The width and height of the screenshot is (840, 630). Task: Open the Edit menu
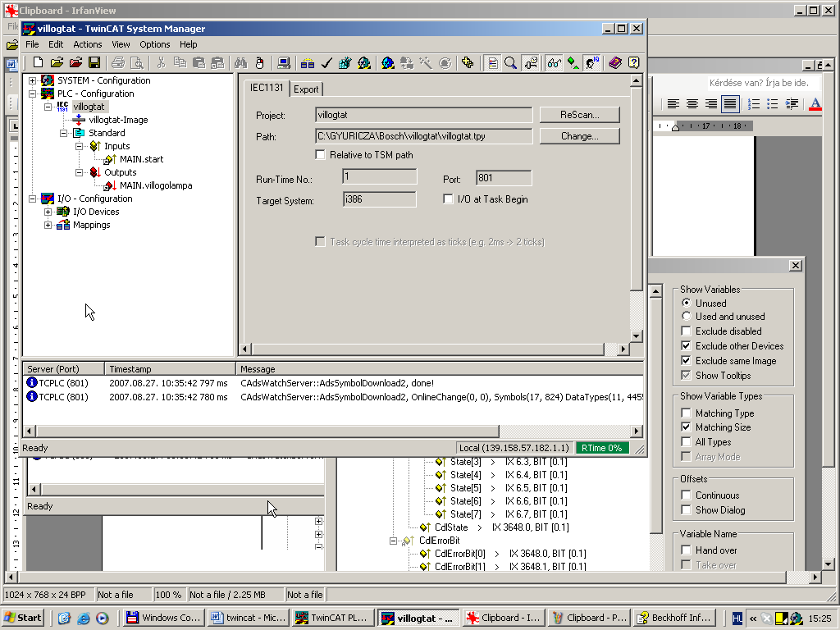click(56, 44)
